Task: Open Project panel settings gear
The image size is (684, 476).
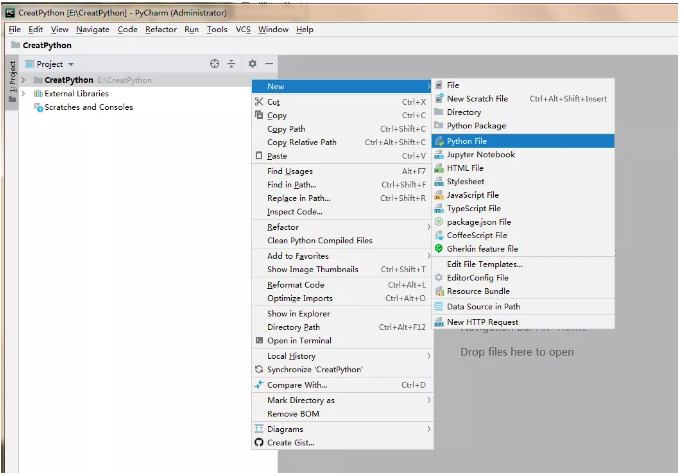Action: point(253,64)
